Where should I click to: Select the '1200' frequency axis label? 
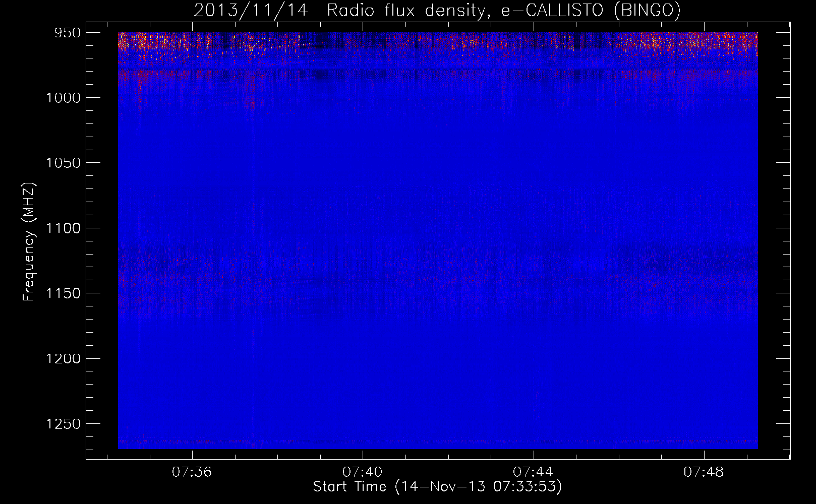[63, 358]
